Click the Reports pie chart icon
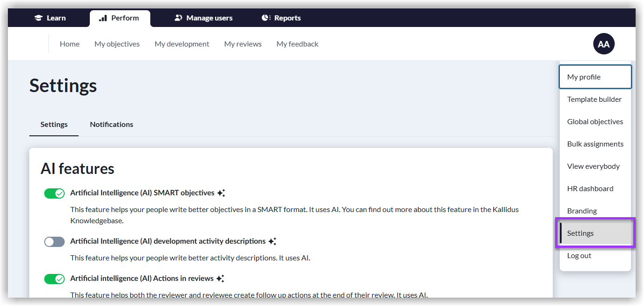Image resolution: width=644 pixels, height=306 pixels. [266, 18]
